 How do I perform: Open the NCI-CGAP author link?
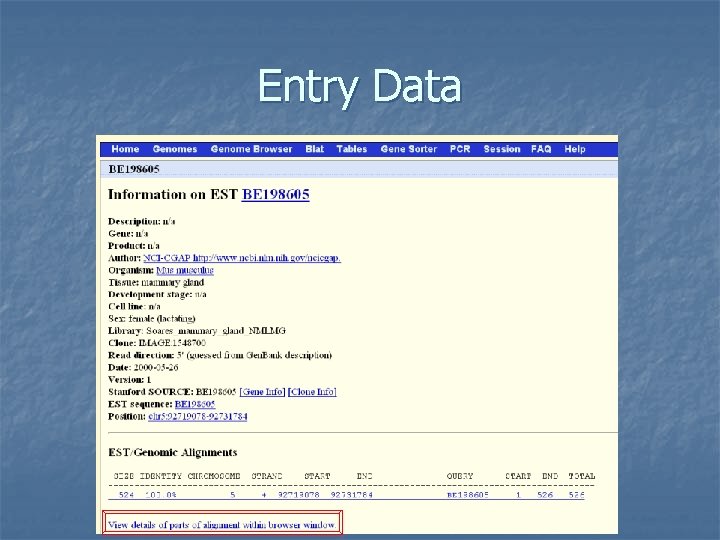tap(242, 258)
